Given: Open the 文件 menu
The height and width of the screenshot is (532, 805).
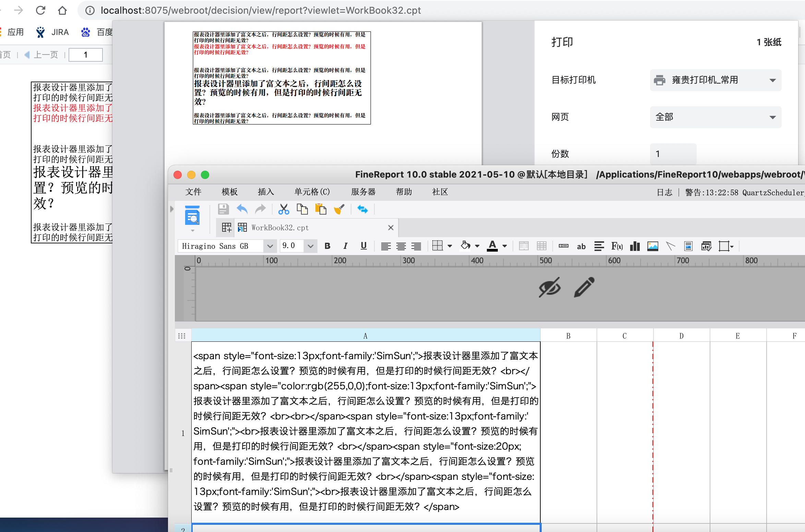Looking at the screenshot, I should [x=193, y=192].
